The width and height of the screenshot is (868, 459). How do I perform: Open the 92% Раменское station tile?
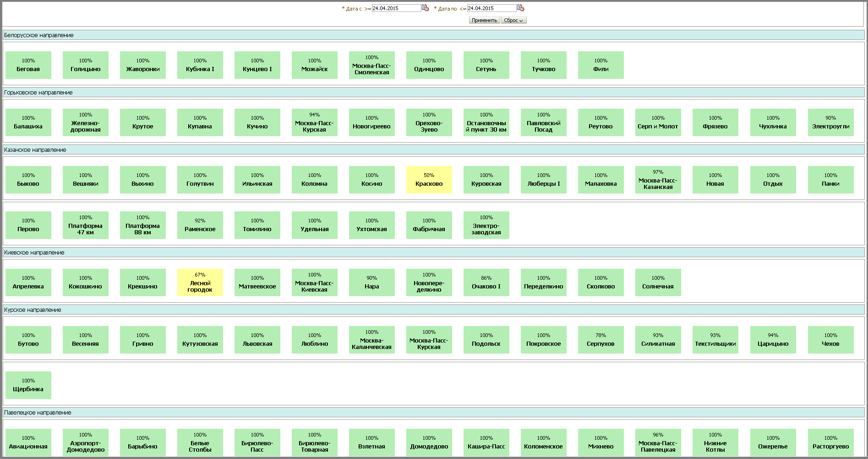click(200, 225)
